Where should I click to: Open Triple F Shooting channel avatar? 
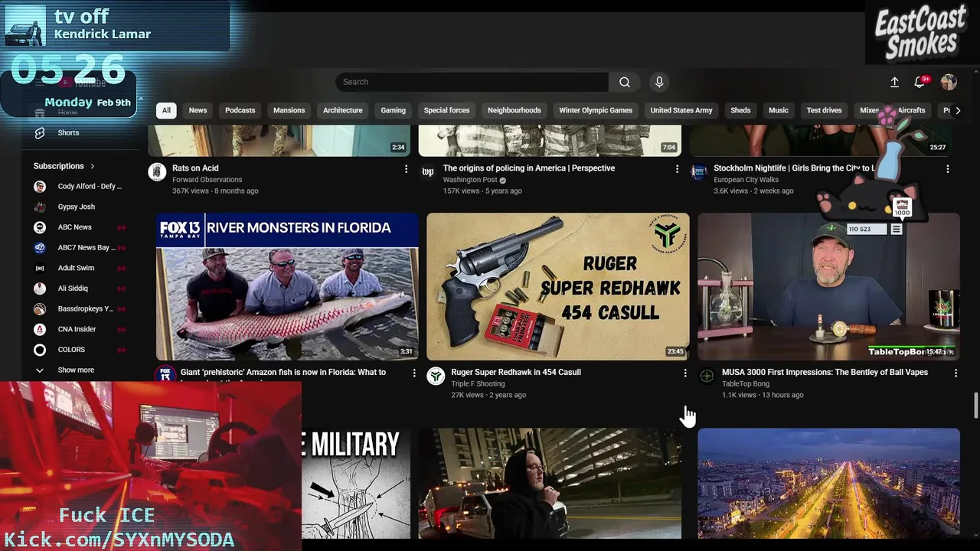tap(436, 376)
